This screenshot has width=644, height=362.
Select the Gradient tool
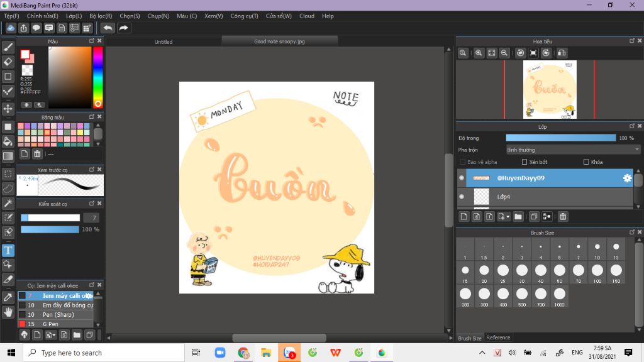pos(8,156)
